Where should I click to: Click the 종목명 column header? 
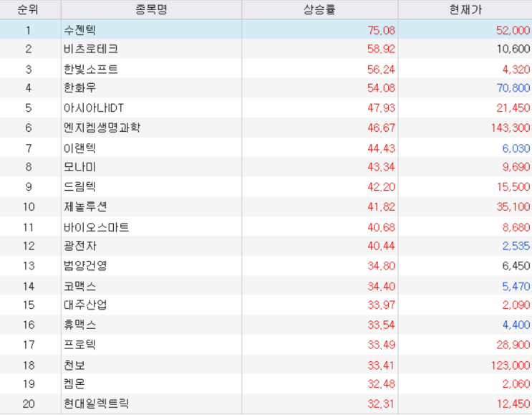[x=151, y=9]
